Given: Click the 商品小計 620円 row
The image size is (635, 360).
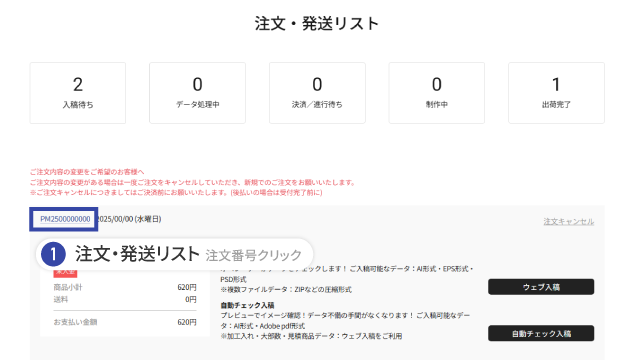Looking at the screenshot, I should point(125,288).
